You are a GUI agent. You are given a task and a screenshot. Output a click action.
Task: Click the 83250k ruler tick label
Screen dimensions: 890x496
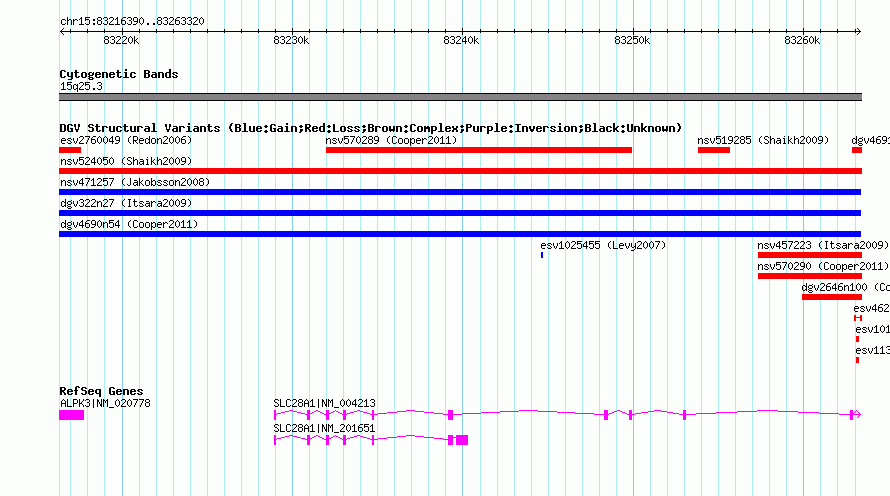click(632, 40)
